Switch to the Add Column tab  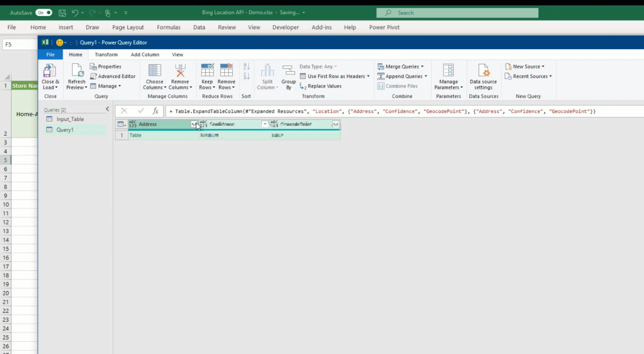[x=145, y=54]
